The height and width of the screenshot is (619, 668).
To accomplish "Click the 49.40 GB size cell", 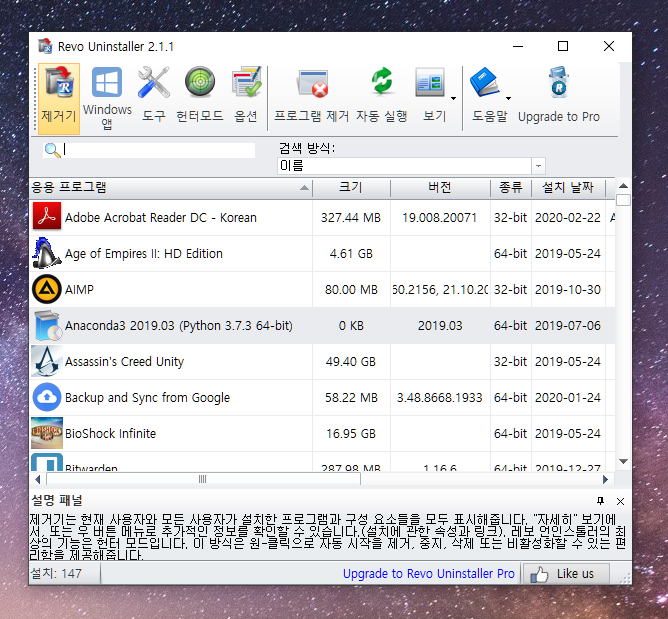I will pyautogui.click(x=351, y=362).
